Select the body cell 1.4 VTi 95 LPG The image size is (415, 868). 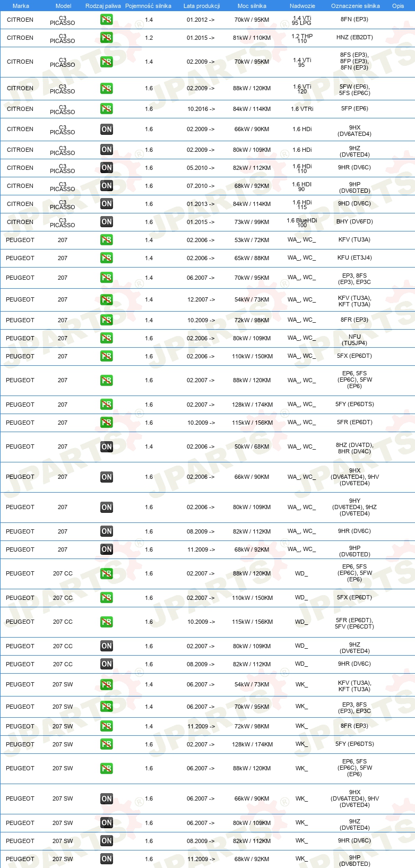point(302,20)
